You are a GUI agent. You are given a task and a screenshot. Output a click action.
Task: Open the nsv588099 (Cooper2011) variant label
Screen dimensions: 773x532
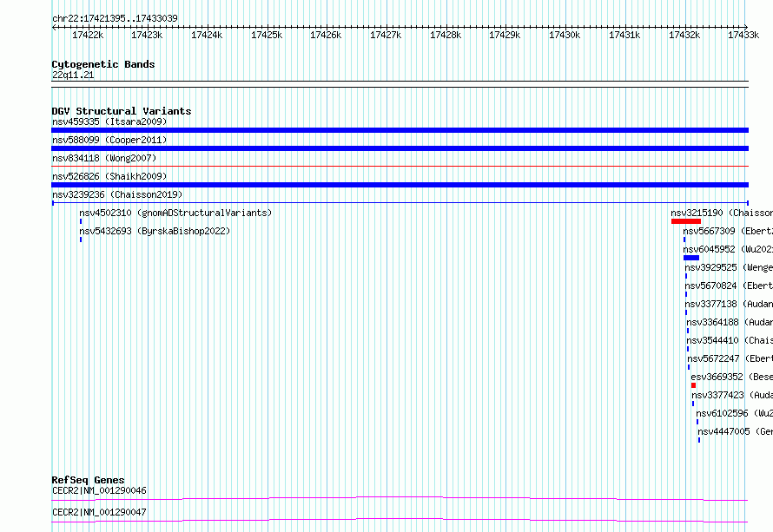(x=109, y=140)
